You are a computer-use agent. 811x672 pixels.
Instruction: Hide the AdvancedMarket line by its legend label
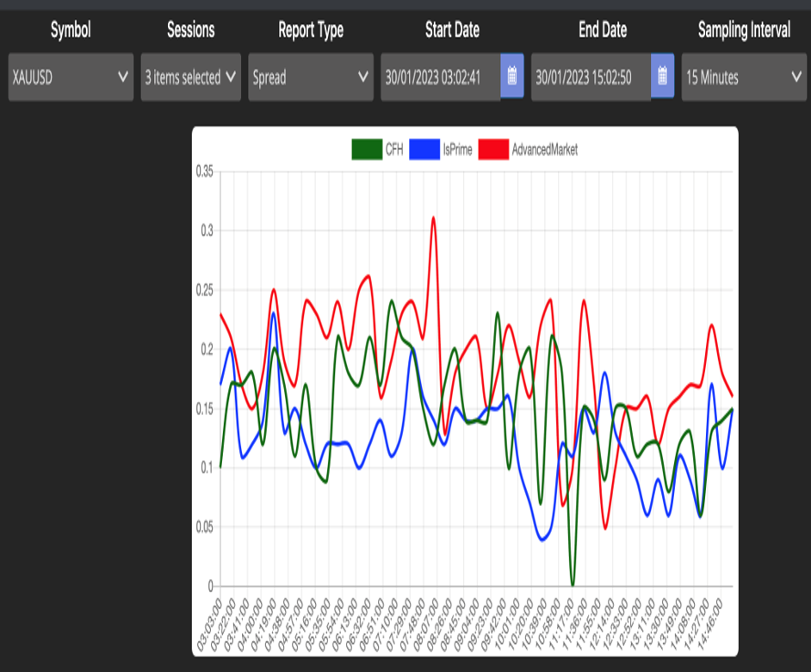click(544, 149)
